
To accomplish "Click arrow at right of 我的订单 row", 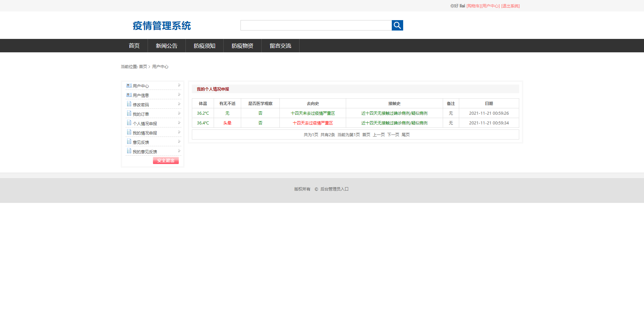I will pyautogui.click(x=179, y=113).
